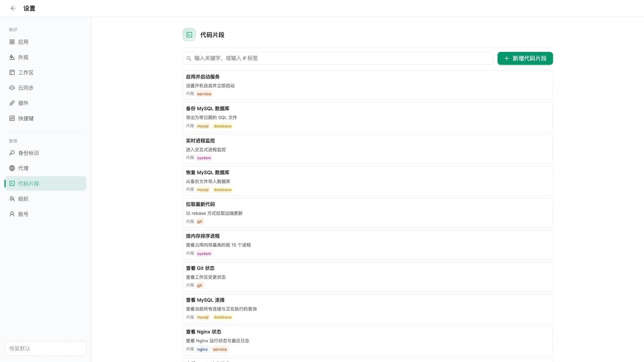Switch to the 账号 settings page
The width and height of the screenshot is (644, 362).
click(x=45, y=214)
